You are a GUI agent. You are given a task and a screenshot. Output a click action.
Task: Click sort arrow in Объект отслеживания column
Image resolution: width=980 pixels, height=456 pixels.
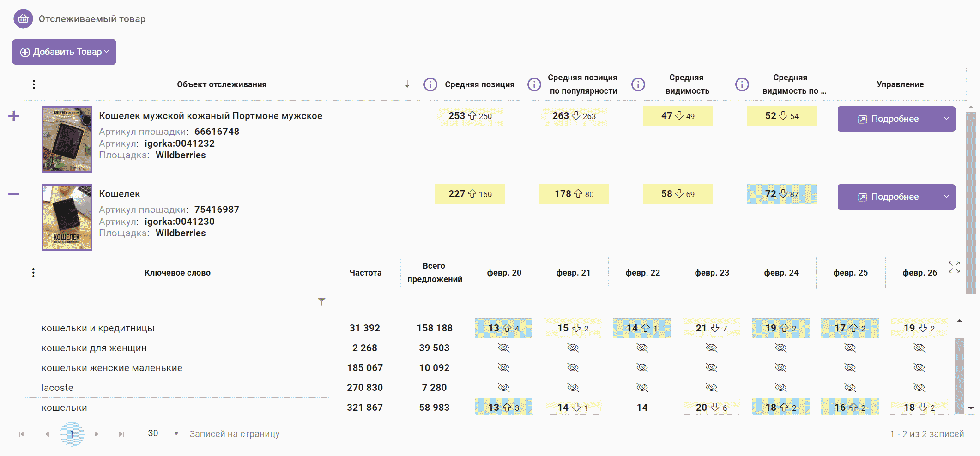click(407, 84)
